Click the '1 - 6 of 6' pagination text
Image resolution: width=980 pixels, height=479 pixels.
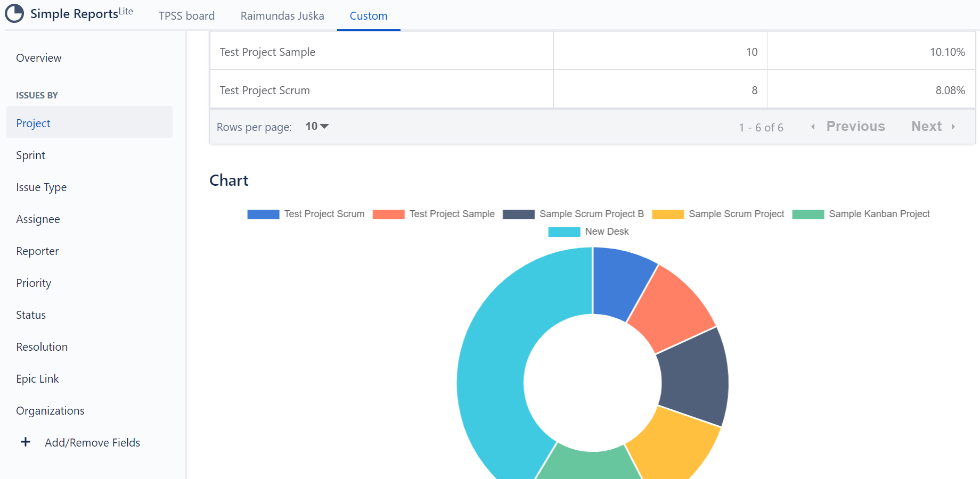coord(761,127)
